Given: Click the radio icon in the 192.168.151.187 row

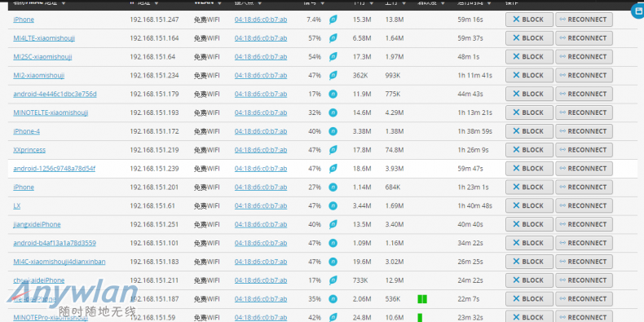Looking at the screenshot, I should pyautogui.click(x=333, y=299).
